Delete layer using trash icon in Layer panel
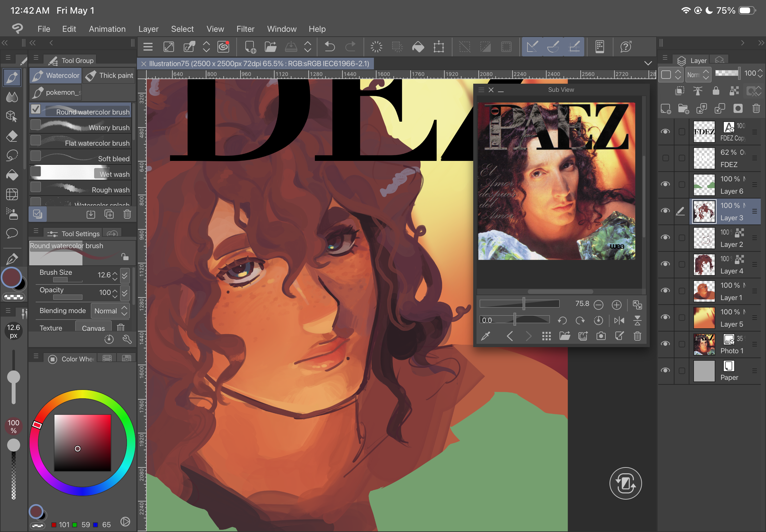Viewport: 766px width, 532px height. 756,109
